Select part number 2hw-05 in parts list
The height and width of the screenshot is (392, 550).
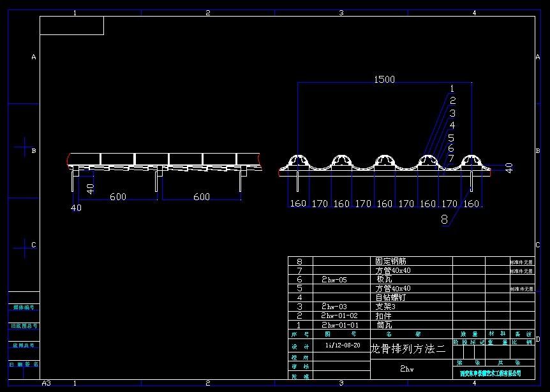(x=334, y=279)
